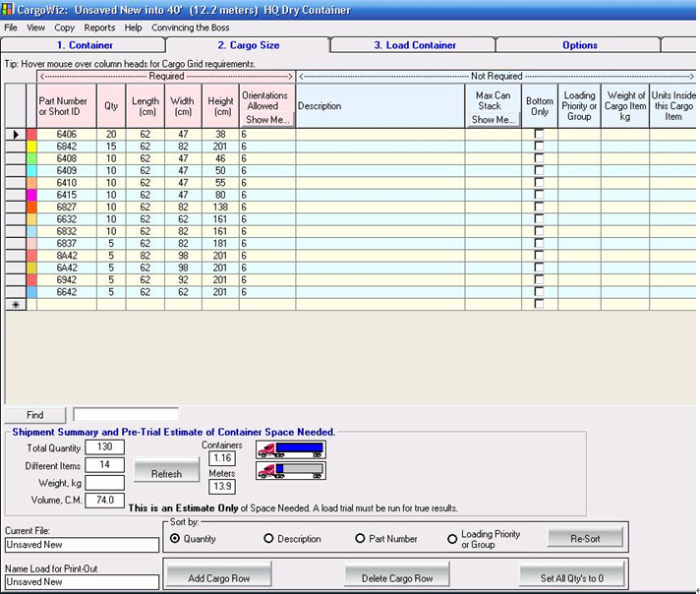The width and height of the screenshot is (700, 594).
Task: Select Sort by Part Number radio button
Action: point(360,539)
